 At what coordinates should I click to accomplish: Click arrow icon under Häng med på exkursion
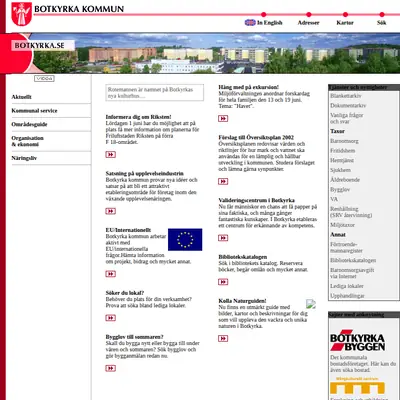coord(223,118)
